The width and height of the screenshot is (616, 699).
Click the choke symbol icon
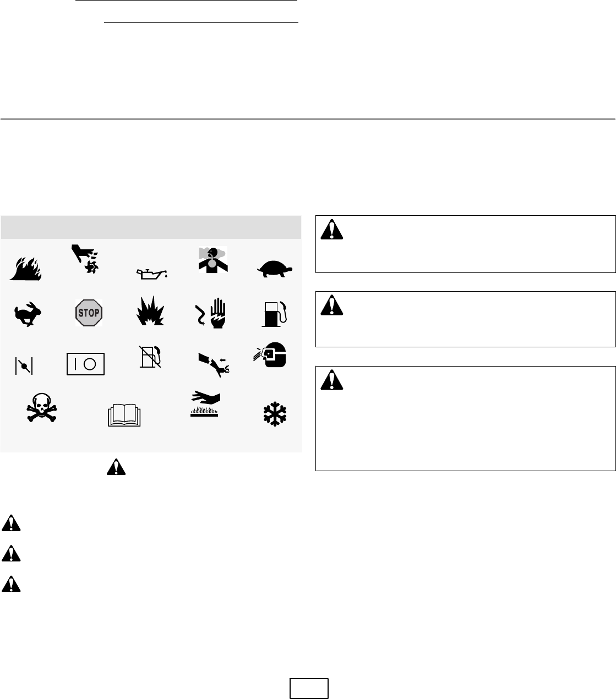[x=23, y=366]
